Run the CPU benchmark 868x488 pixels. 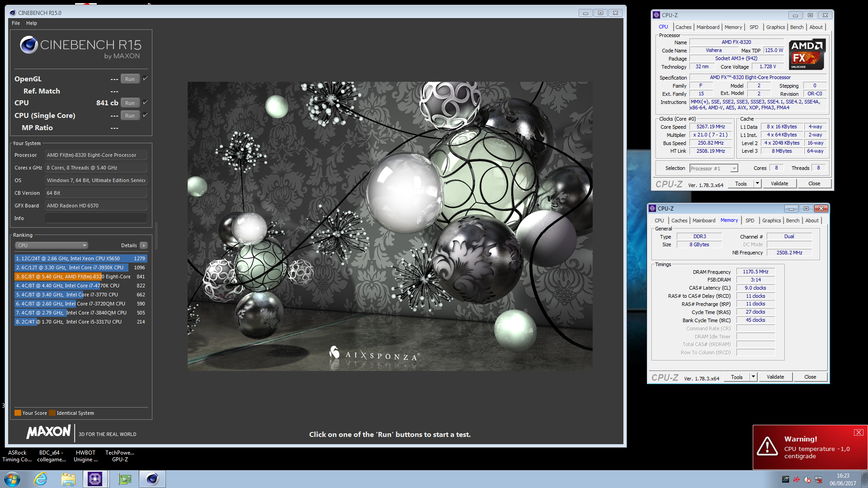pyautogui.click(x=130, y=103)
